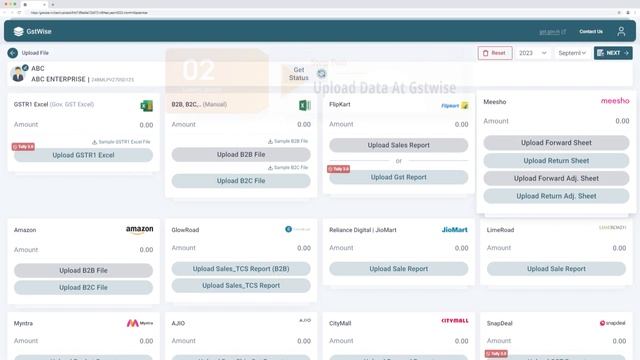Open Contact Us in header
Viewport: 640px width, 360px height.
[x=591, y=31]
